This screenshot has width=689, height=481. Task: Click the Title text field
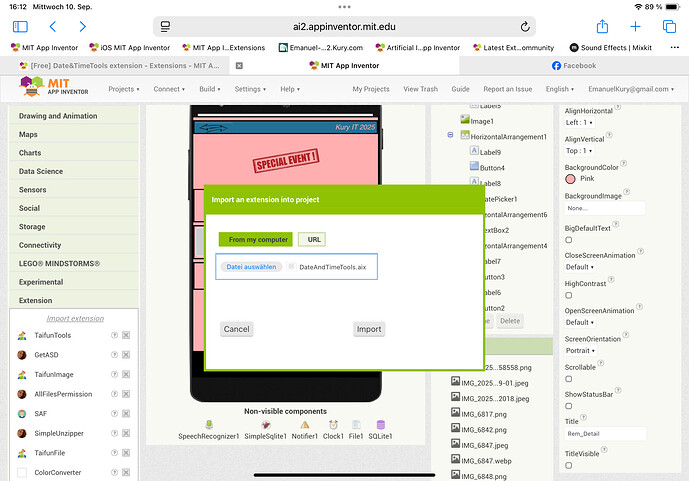pyautogui.click(x=606, y=434)
